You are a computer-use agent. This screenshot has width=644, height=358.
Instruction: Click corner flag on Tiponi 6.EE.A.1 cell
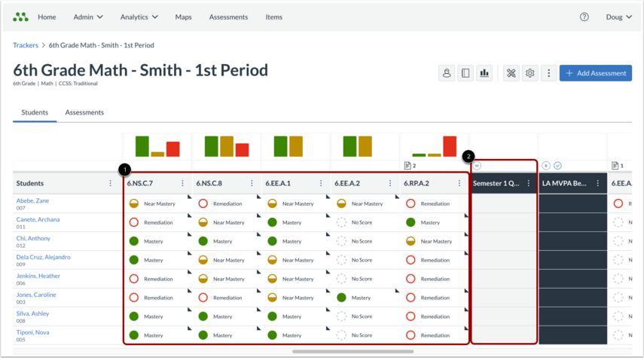[328, 329]
